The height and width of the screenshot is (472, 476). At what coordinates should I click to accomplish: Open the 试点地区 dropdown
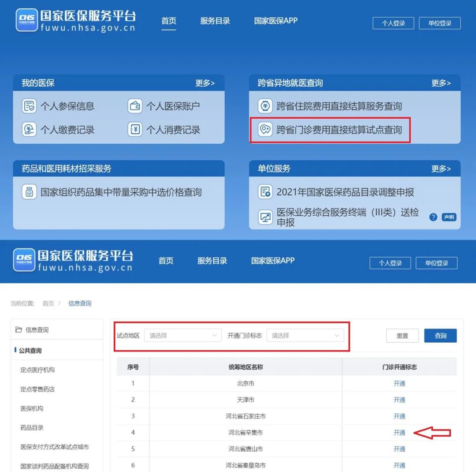(183, 336)
